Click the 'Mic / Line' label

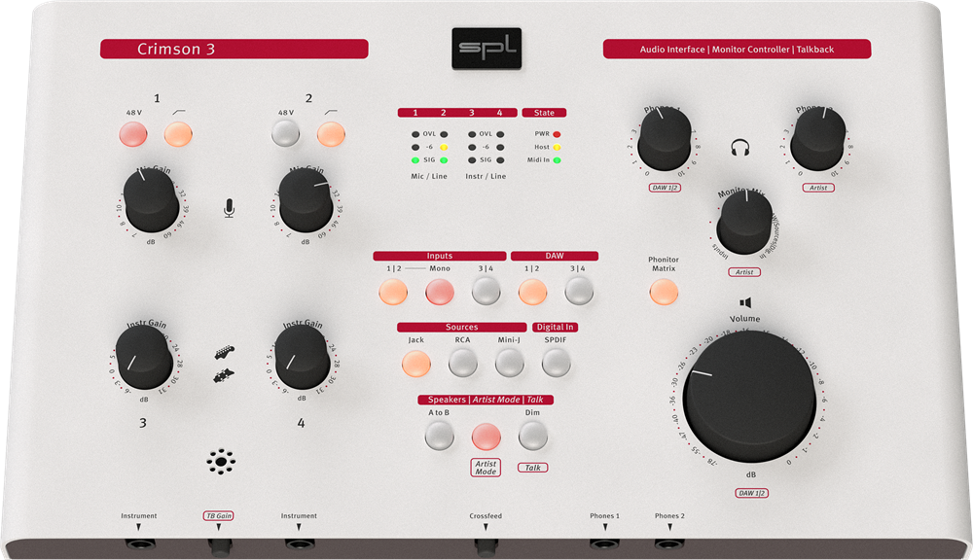[x=429, y=176]
